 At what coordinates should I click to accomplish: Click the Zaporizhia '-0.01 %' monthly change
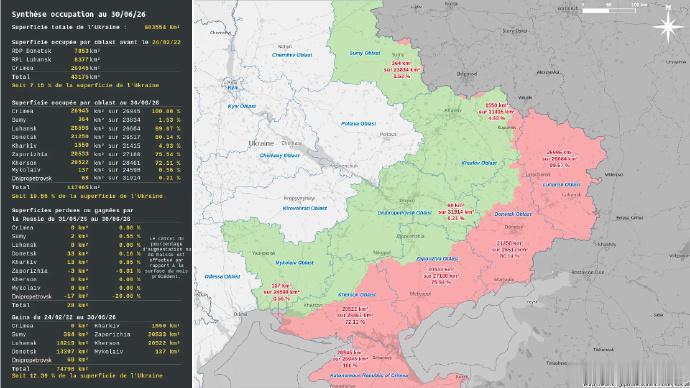(x=128, y=271)
